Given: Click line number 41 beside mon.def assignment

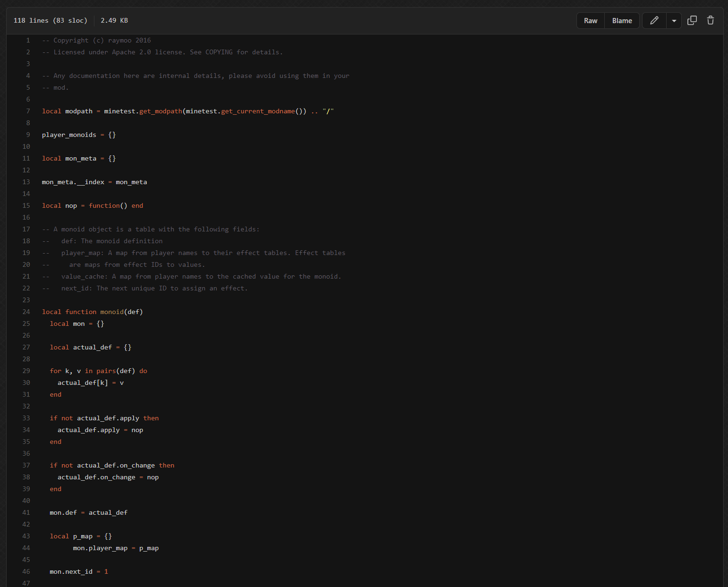Looking at the screenshot, I should pos(26,513).
